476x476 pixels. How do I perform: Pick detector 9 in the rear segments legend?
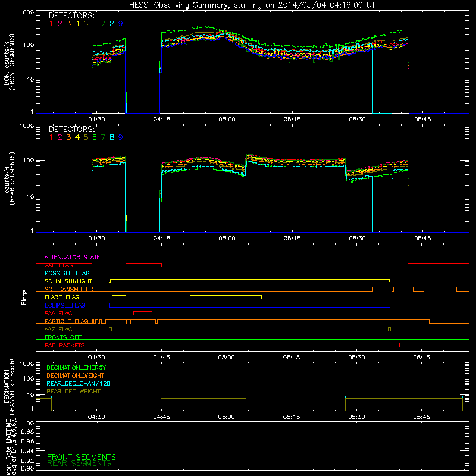[121, 137]
